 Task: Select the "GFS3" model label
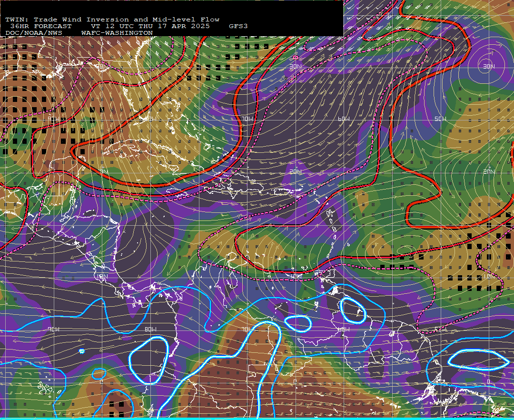[x=238, y=26]
